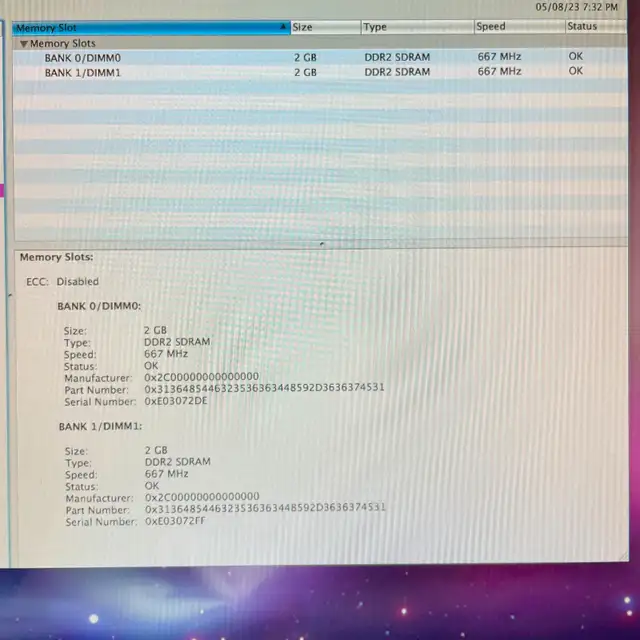The height and width of the screenshot is (640, 640).
Task: Click the 2 GB cell of BANK 0/DIMM0 row
Action: point(305,58)
